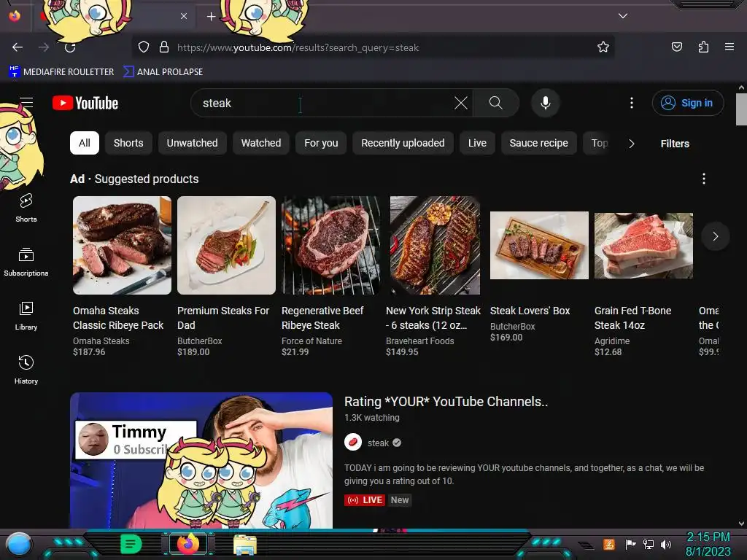Open File Explorer from the taskbar

(x=245, y=544)
